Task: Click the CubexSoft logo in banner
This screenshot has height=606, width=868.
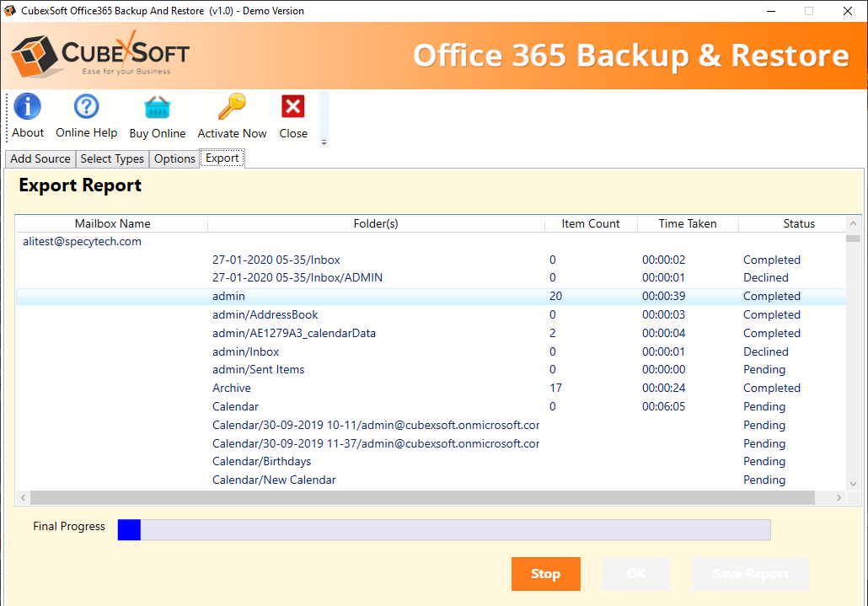Action: click(x=100, y=56)
